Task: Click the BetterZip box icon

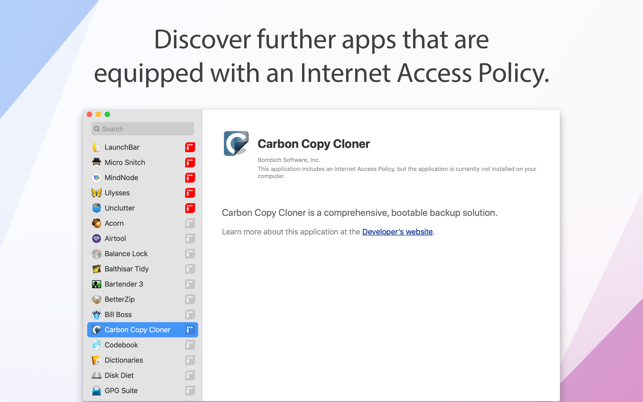Action: (x=96, y=299)
